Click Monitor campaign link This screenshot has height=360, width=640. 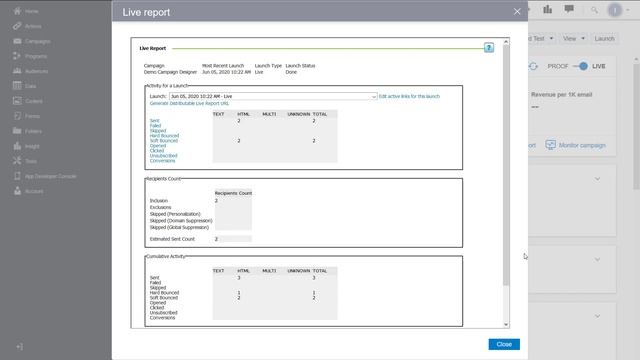582,145
